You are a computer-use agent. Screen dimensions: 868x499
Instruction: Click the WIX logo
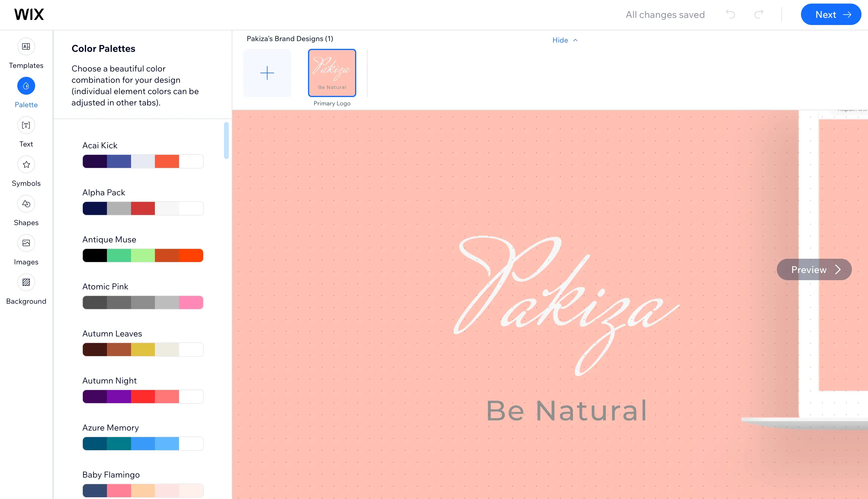pyautogui.click(x=29, y=14)
